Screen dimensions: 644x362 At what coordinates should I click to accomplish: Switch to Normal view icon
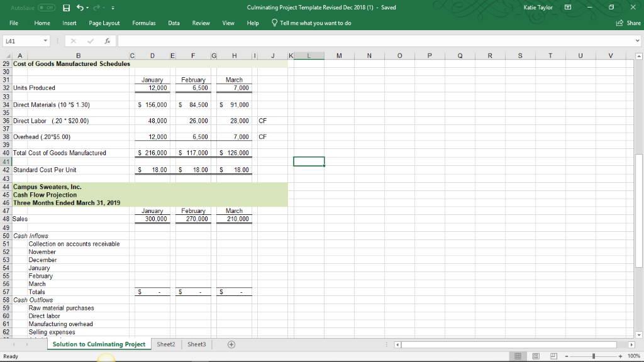point(518,356)
